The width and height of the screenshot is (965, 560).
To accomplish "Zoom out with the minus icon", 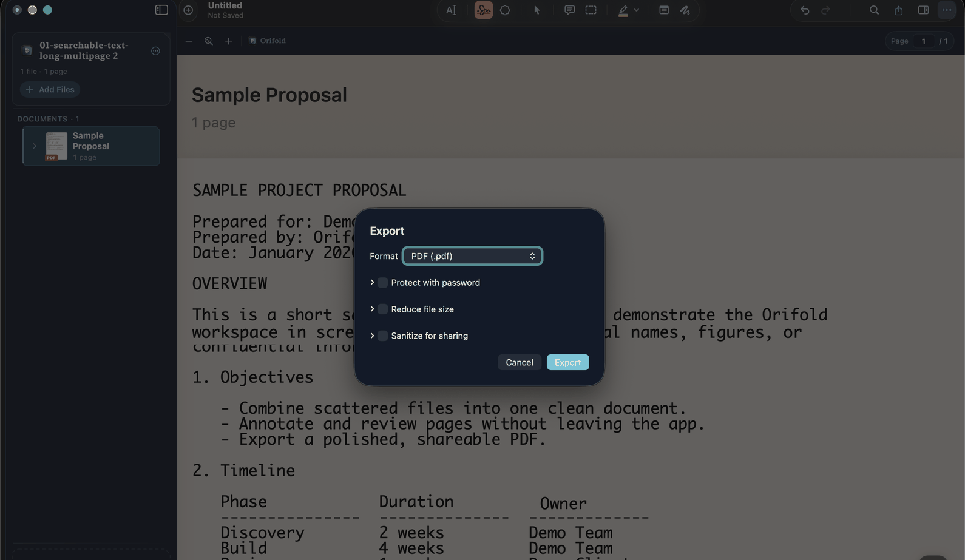I will [189, 41].
